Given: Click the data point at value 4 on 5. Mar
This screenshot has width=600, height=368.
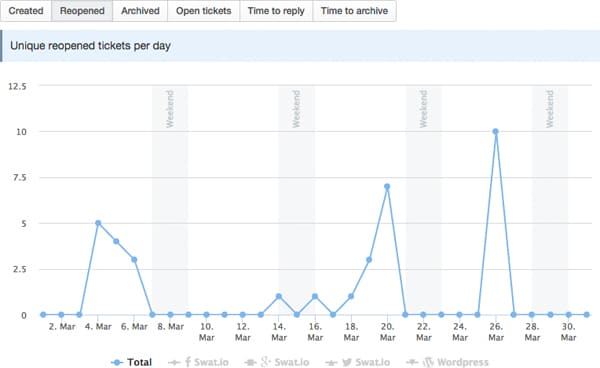Looking at the screenshot, I should point(116,241).
